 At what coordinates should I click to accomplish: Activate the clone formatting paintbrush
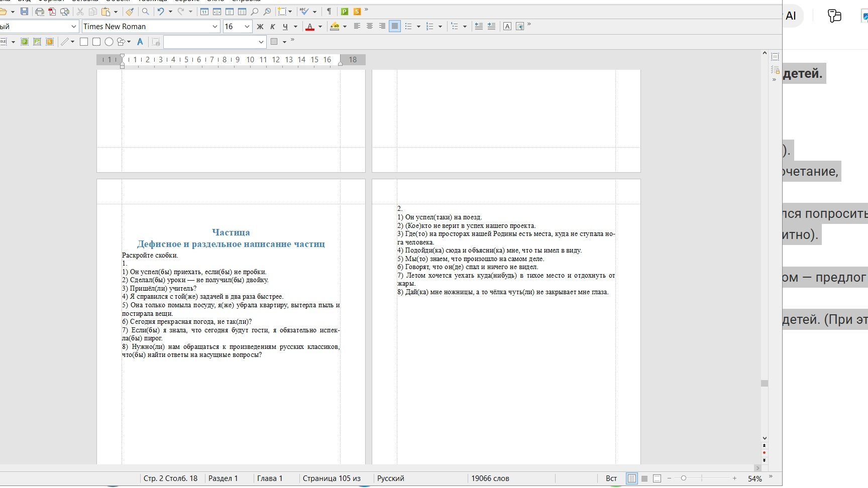[130, 11]
